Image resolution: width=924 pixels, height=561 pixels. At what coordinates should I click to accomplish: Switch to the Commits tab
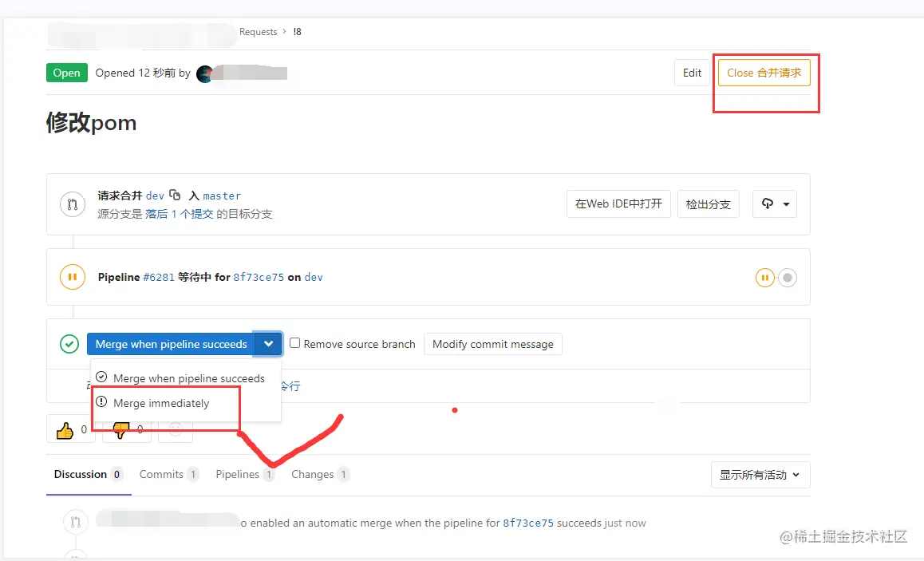point(168,474)
